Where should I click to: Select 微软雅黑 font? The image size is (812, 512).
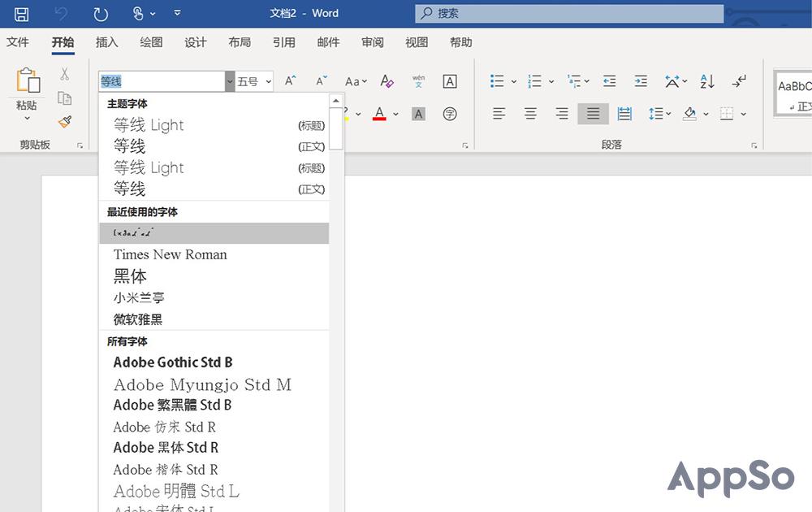214,319
